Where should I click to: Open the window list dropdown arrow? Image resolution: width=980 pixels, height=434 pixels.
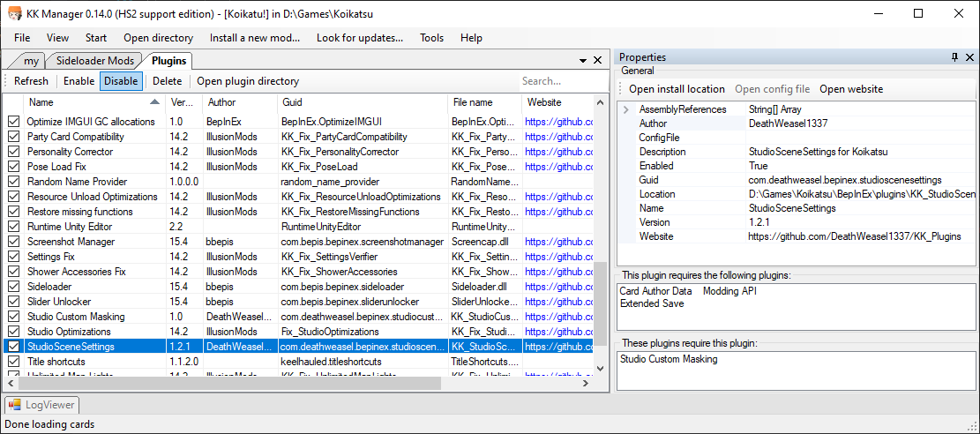point(584,60)
